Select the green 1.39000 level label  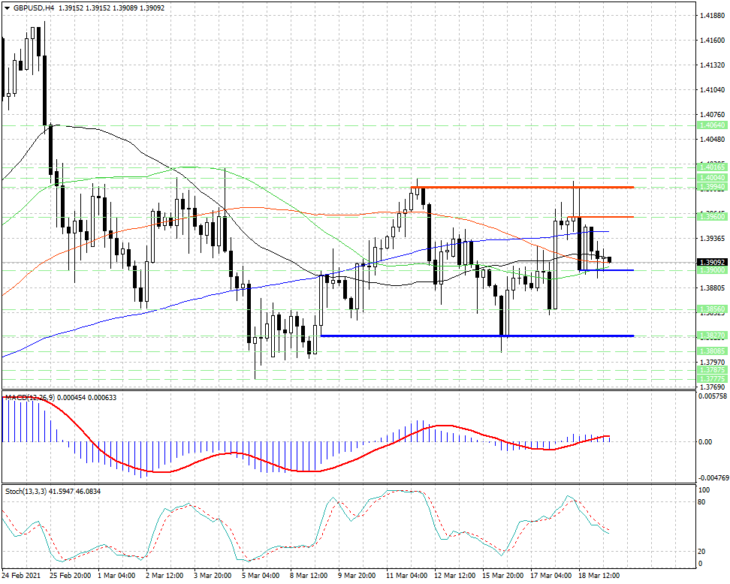[712, 270]
